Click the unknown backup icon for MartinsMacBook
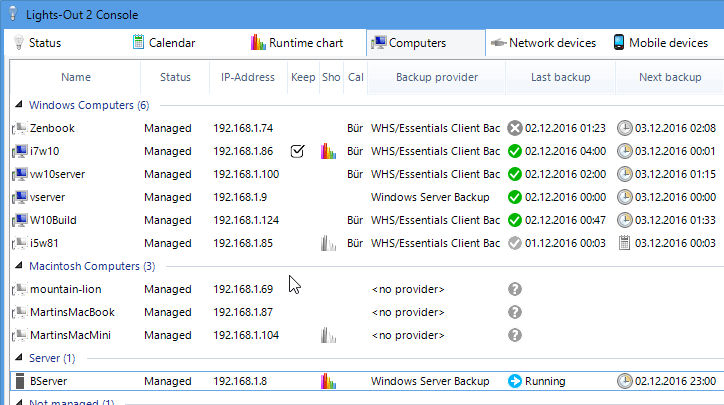 pos(514,312)
